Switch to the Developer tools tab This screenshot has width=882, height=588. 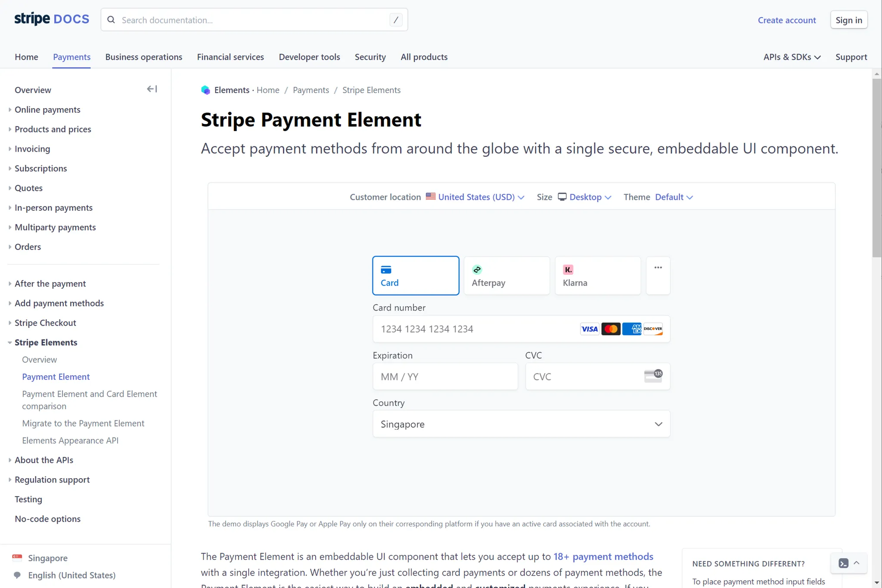309,57
